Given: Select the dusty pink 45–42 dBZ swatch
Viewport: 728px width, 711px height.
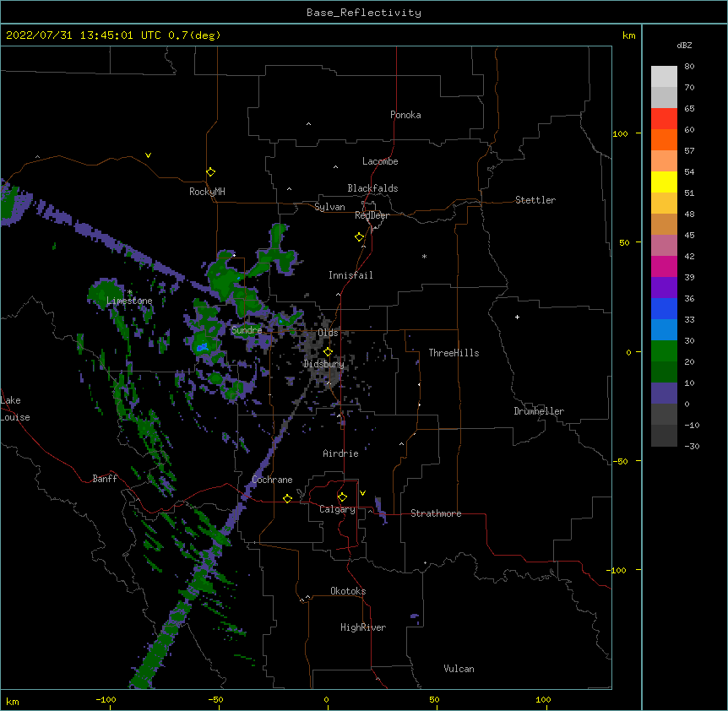Looking at the screenshot, I should click(664, 246).
